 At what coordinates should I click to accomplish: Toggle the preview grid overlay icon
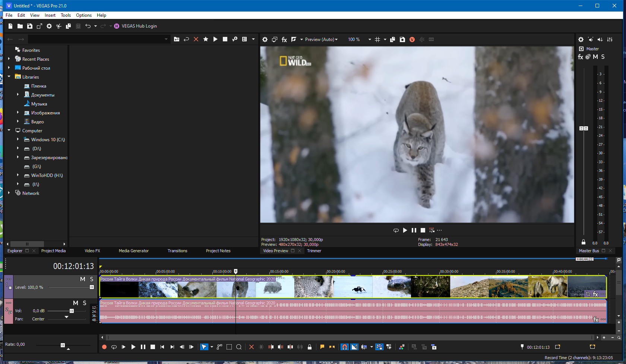377,39
